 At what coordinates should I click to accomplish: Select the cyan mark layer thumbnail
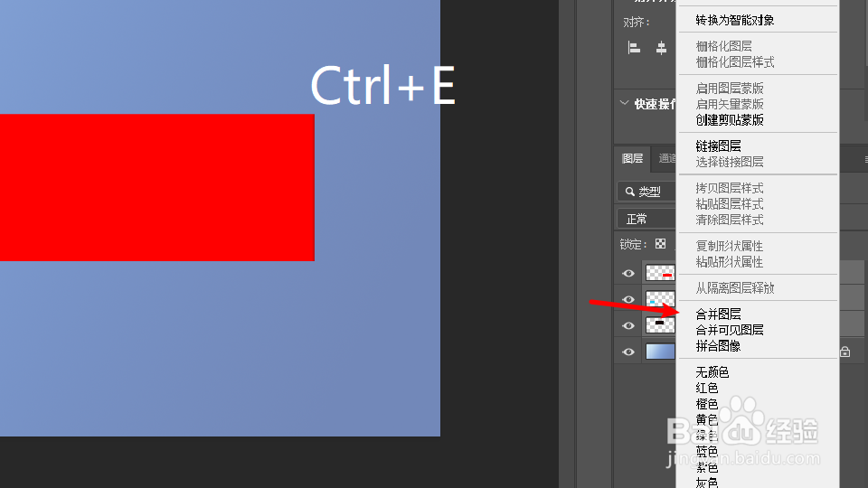coord(660,299)
